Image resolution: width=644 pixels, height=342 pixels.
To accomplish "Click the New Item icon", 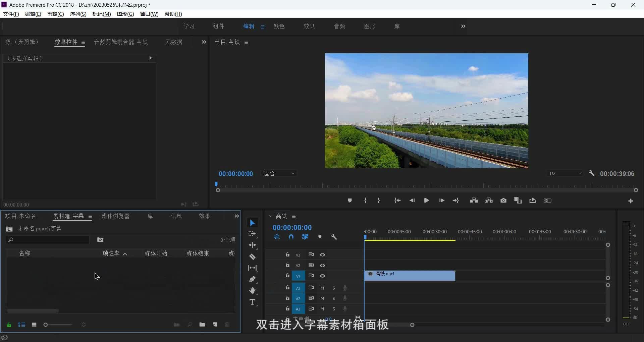I will (215, 325).
